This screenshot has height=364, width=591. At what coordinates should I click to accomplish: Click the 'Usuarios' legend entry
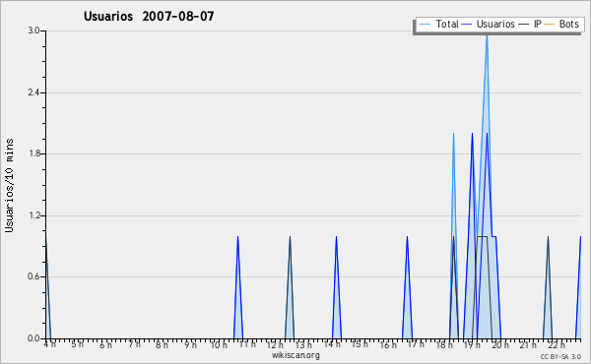click(489, 24)
